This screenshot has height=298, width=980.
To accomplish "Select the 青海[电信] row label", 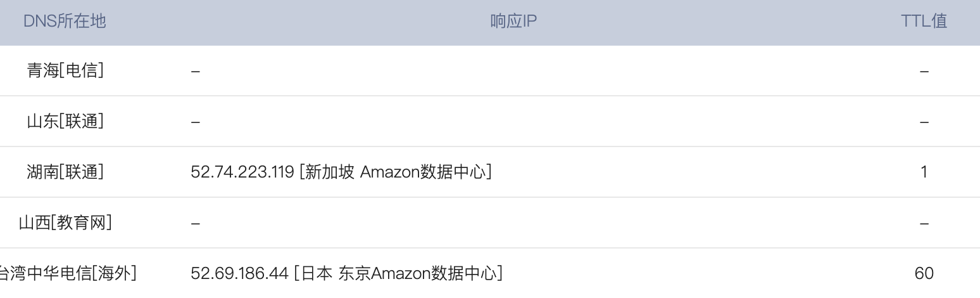I will click(x=65, y=70).
